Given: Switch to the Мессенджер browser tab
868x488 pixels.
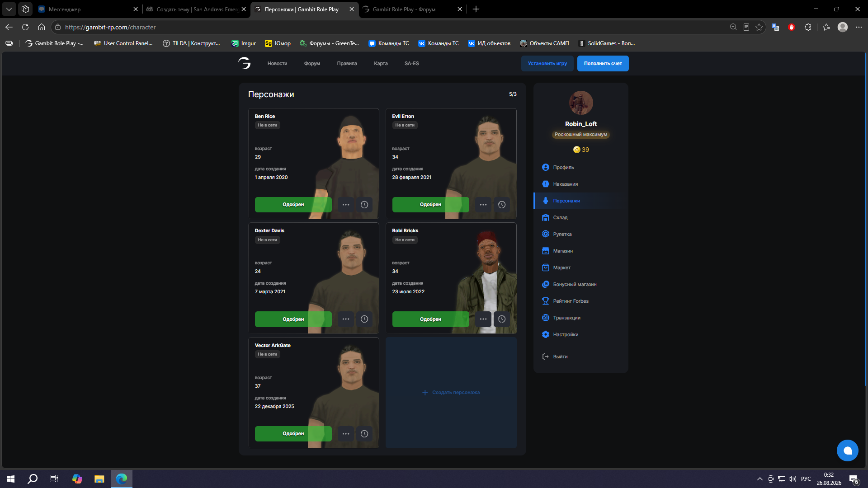Looking at the screenshot, I should coord(88,9).
